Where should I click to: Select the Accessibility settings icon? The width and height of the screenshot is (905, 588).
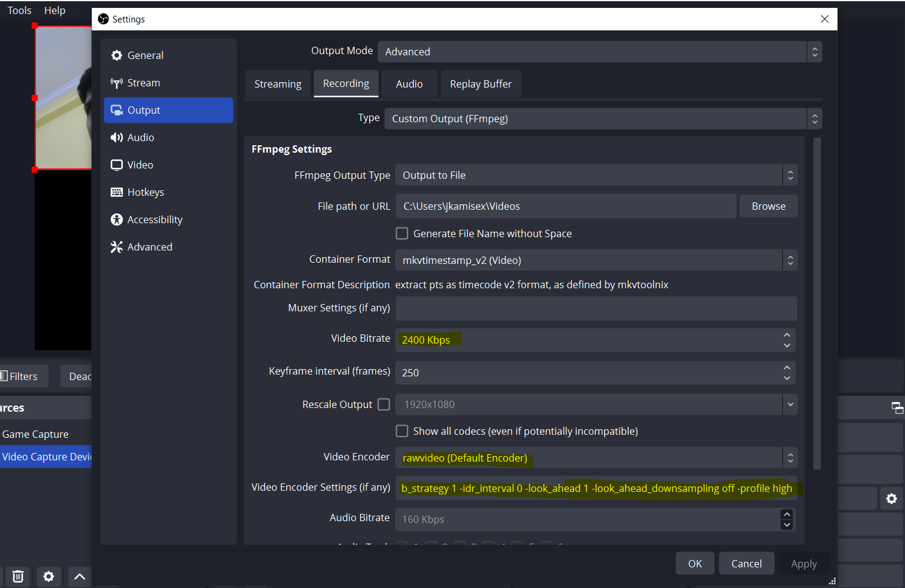click(116, 220)
